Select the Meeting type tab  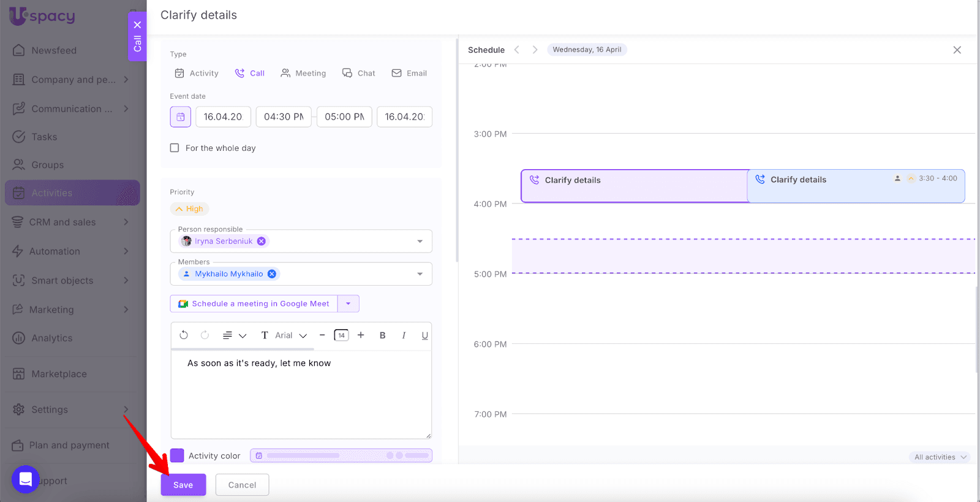pos(303,74)
